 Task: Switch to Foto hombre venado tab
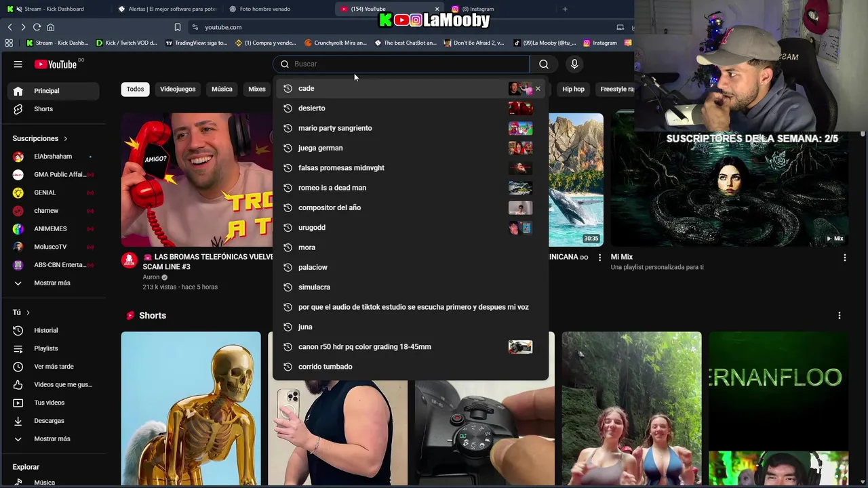264,9
